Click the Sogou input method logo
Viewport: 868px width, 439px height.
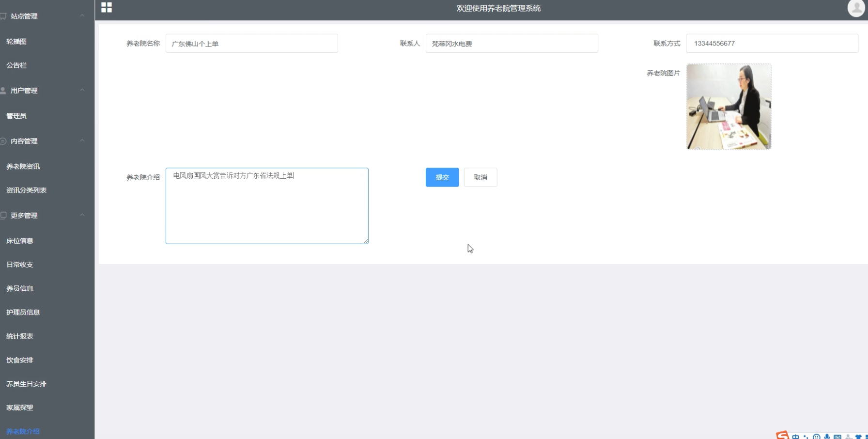tap(782, 436)
